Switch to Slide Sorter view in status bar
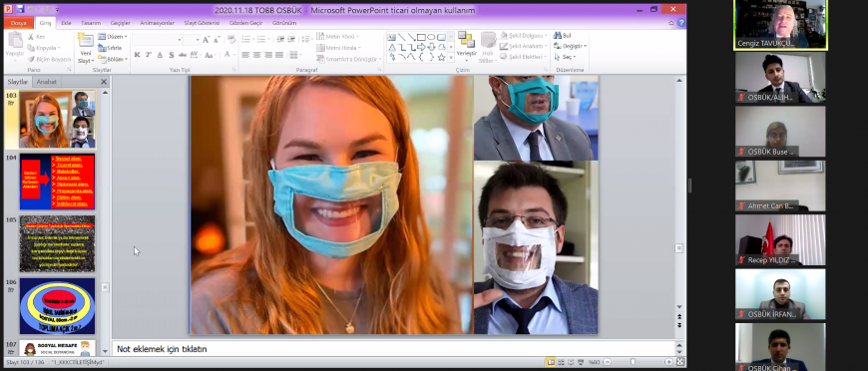This screenshot has width=868, height=371. [x=562, y=362]
